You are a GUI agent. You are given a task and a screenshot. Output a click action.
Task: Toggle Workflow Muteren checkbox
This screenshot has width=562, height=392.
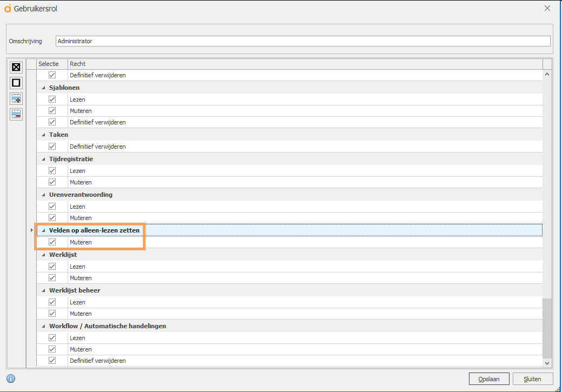pyautogui.click(x=52, y=349)
